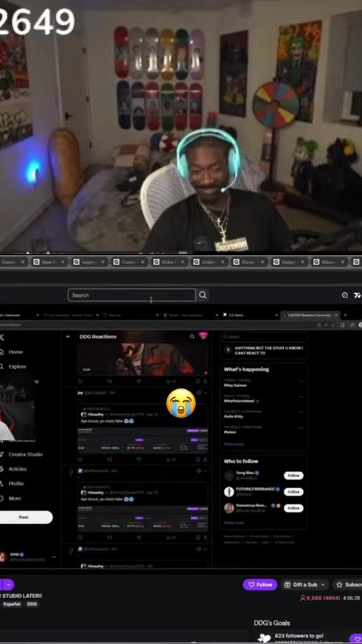362x644 pixels.
Task: Open the quoted Himothy tweet in second post
Action: (x=142, y=507)
